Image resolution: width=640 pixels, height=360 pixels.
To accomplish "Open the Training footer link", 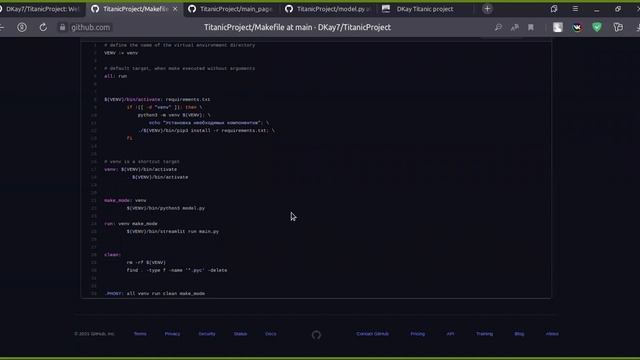I will [x=484, y=334].
